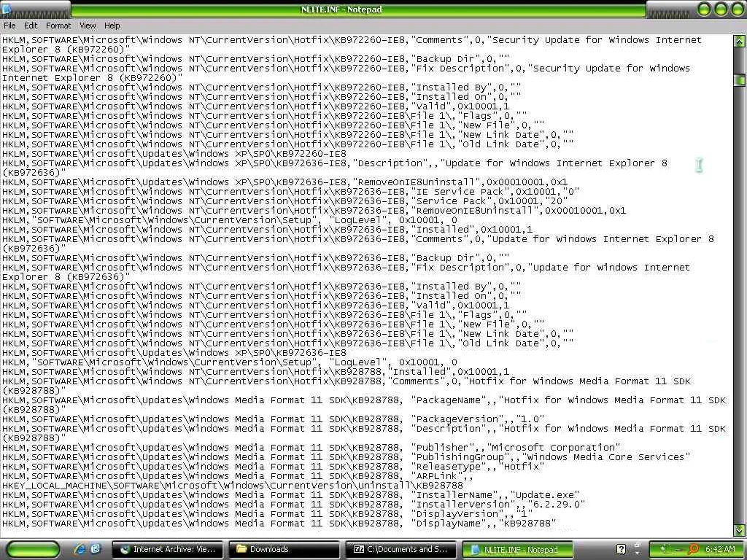Click the "DisplayVersion",,"1" text
Screen dimensions: 747x560
pyautogui.click(x=472, y=514)
